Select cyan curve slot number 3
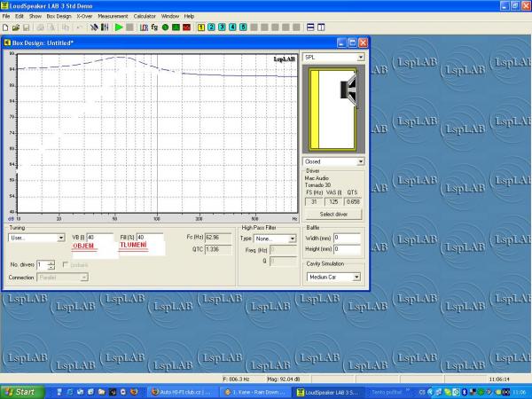The height and width of the screenshot is (399, 532). click(x=222, y=27)
